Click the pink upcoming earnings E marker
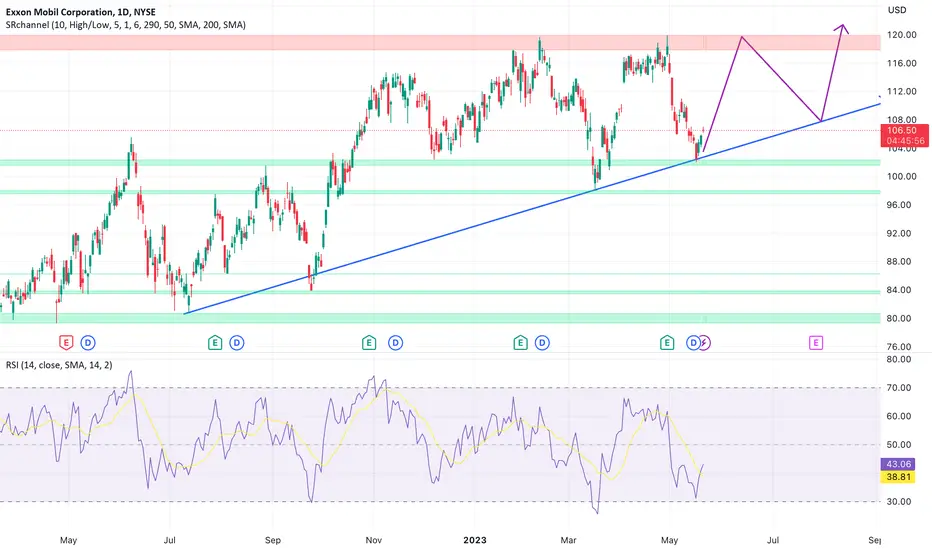 coord(816,342)
